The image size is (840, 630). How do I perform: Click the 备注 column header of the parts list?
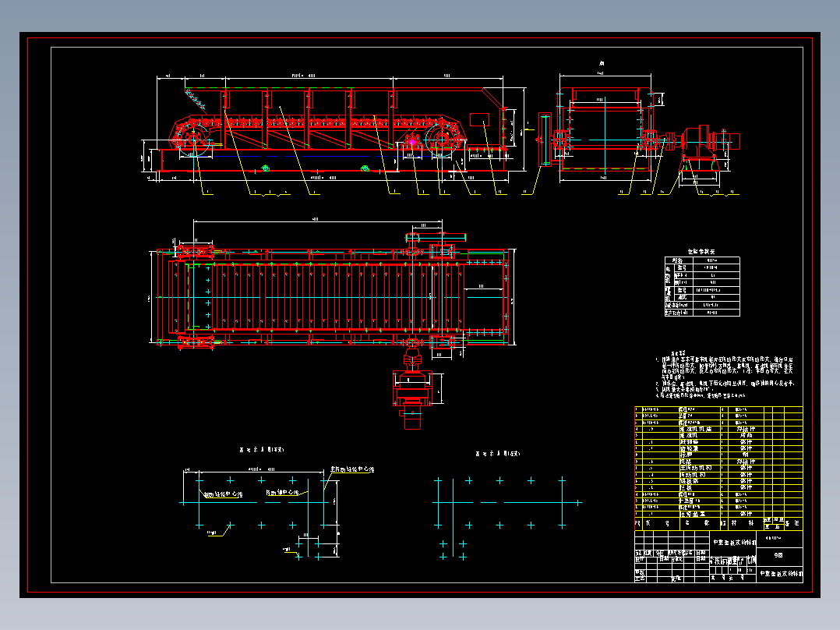pyautogui.click(x=793, y=522)
